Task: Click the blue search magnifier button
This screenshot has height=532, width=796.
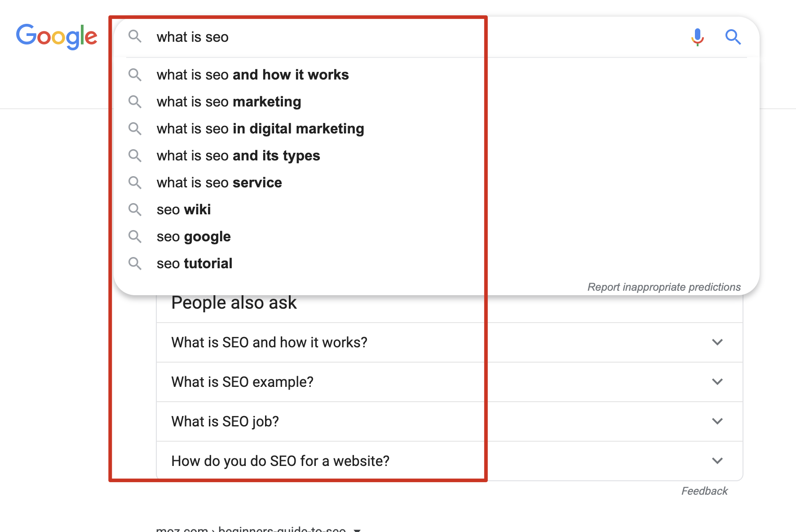Action: tap(733, 37)
